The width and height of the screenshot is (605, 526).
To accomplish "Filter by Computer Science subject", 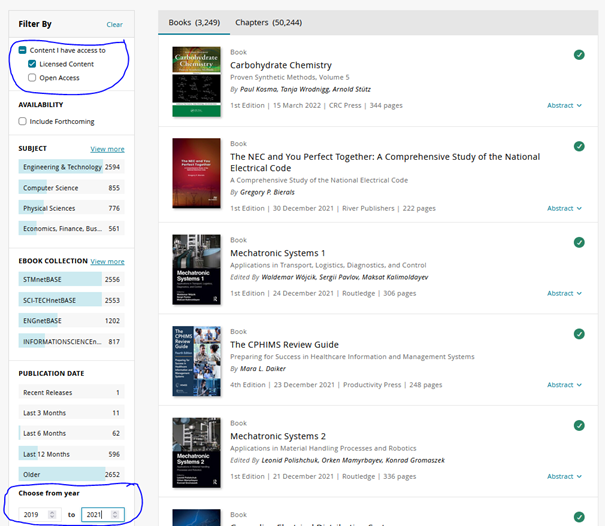I will pyautogui.click(x=71, y=188).
